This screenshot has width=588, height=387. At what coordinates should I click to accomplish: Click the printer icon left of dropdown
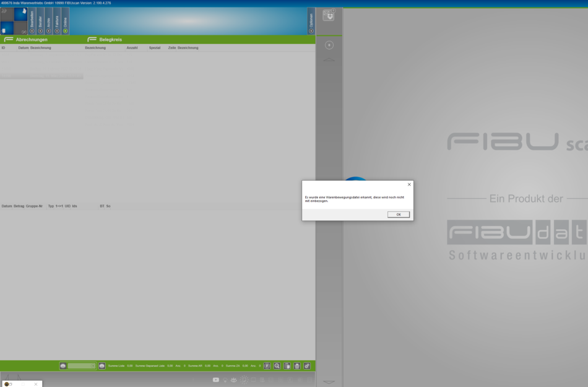tap(63, 366)
